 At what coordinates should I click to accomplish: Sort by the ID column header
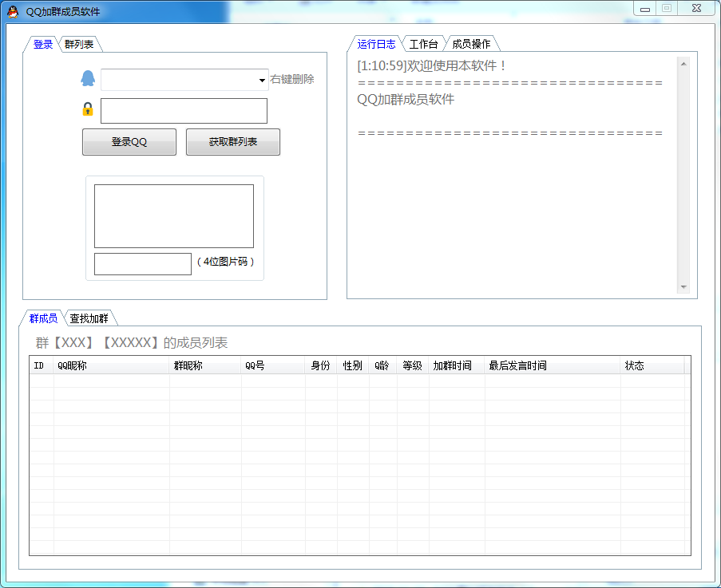(x=42, y=365)
